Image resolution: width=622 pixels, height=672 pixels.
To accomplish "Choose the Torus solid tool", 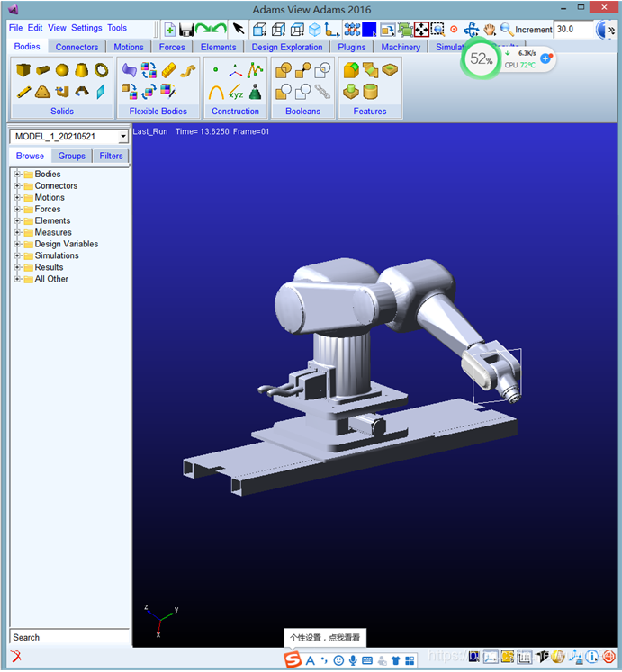I will (x=102, y=70).
